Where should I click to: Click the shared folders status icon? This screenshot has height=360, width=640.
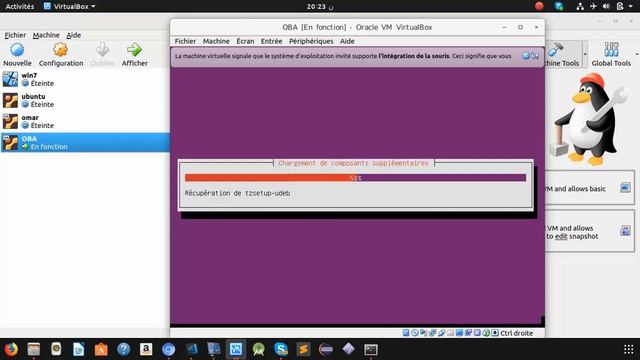pyautogui.click(x=450, y=333)
